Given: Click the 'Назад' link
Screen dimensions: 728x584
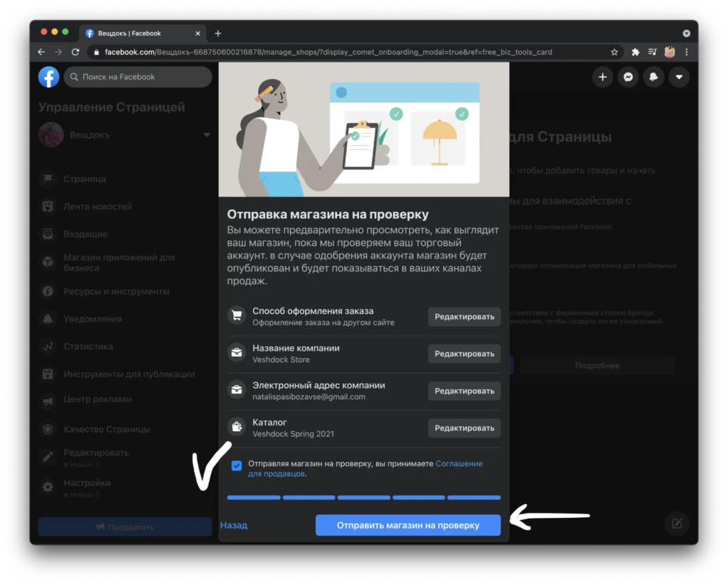Looking at the screenshot, I should tap(233, 525).
